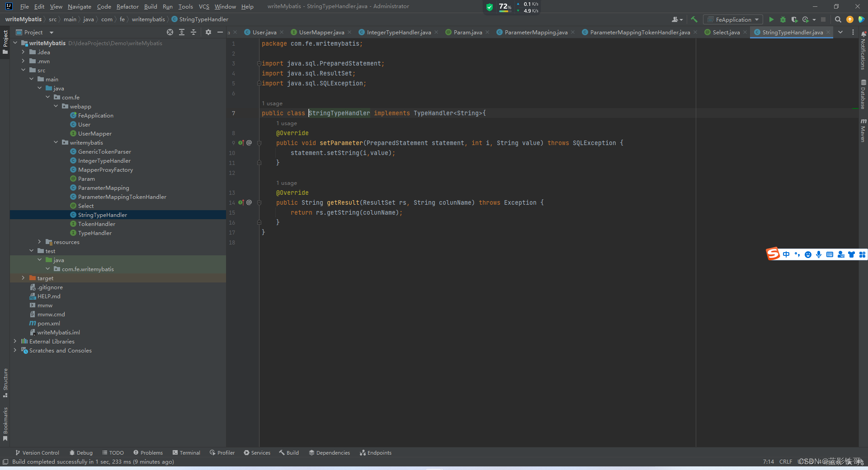Open Problems tool window
The image size is (868, 470).
tap(148, 452)
